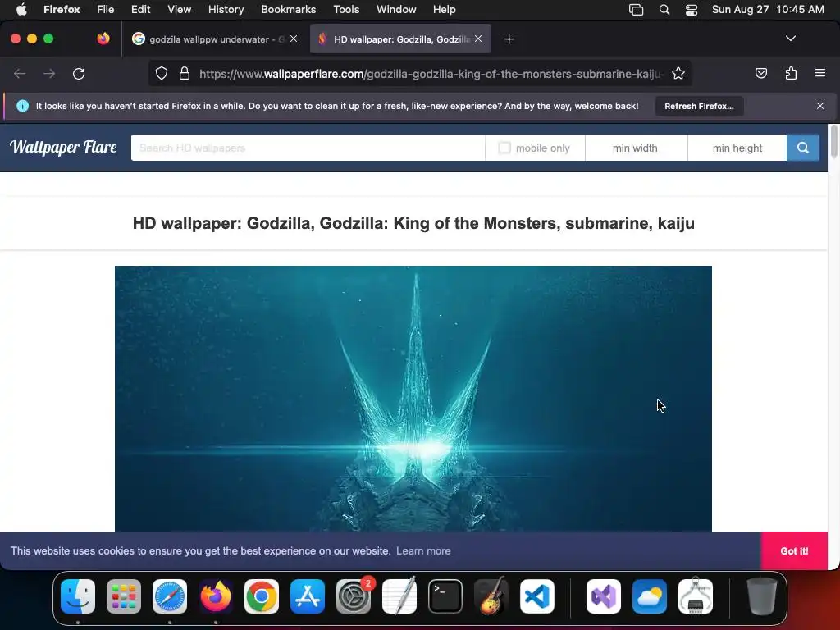Open the tracking protection shield icon
Screen dimensions: 840x630
click(162, 73)
